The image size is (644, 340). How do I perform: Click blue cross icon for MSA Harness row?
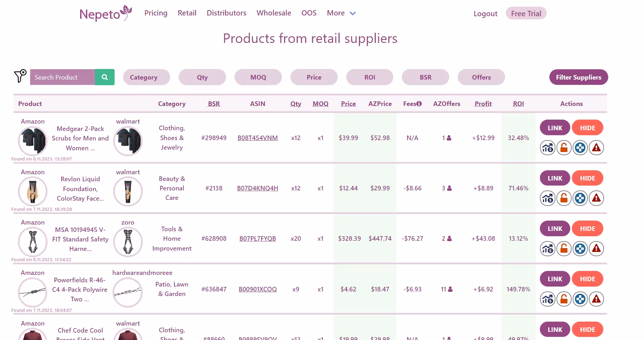point(580,249)
